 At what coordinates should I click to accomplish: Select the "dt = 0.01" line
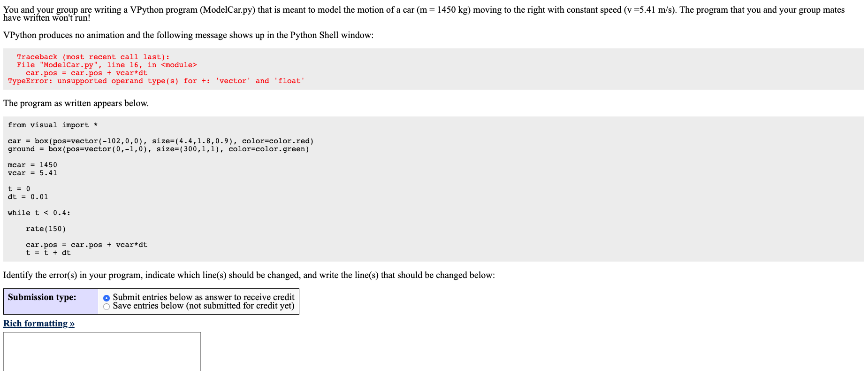coord(28,197)
